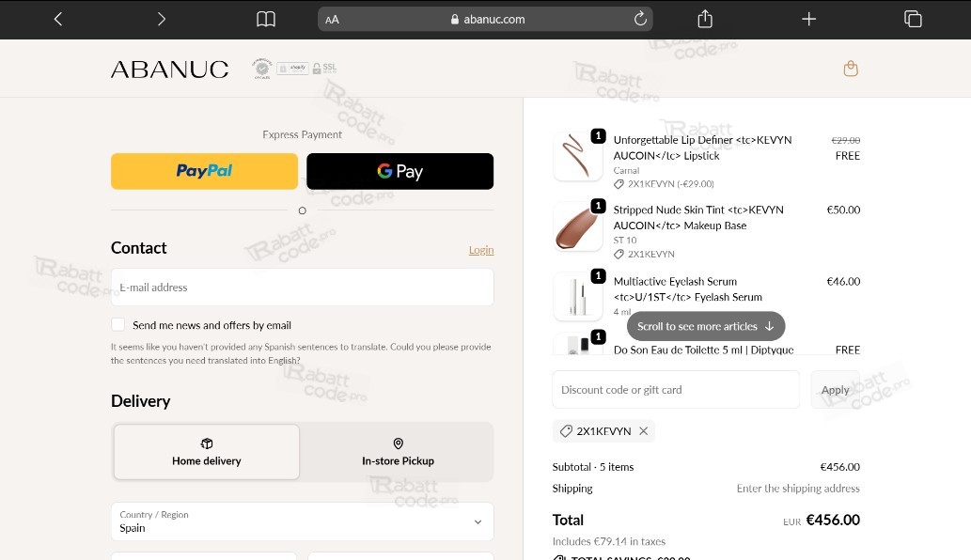Screen dimensions: 971x560
Task: Click the Home delivery box icon
Action: tap(207, 443)
